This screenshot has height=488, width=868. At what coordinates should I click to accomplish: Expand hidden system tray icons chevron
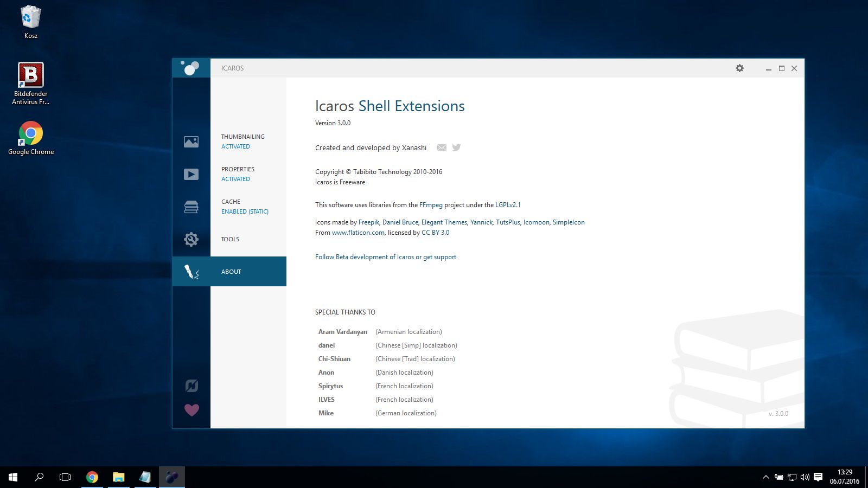[766, 477]
